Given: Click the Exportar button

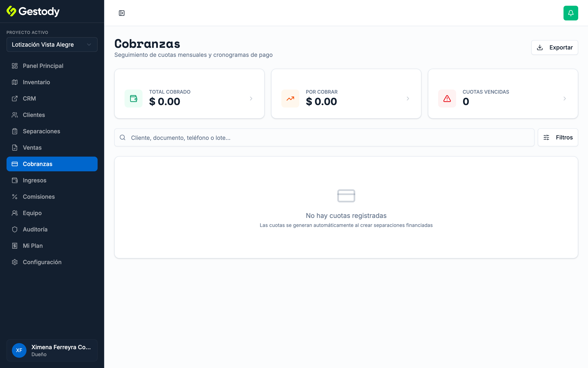Looking at the screenshot, I should click(x=555, y=47).
